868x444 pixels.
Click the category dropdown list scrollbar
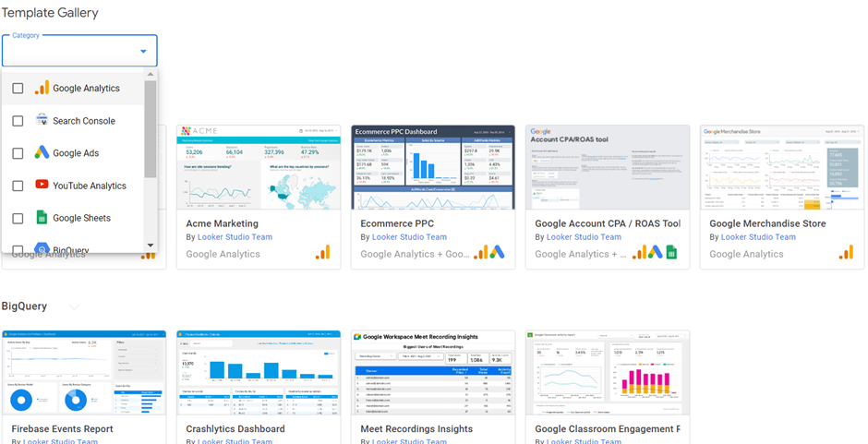point(151,129)
